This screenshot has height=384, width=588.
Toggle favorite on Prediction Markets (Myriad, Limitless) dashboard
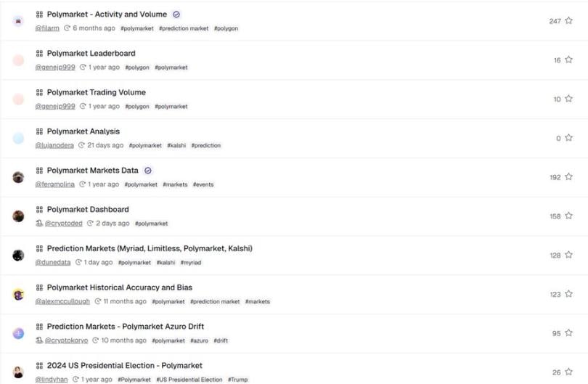(568, 256)
